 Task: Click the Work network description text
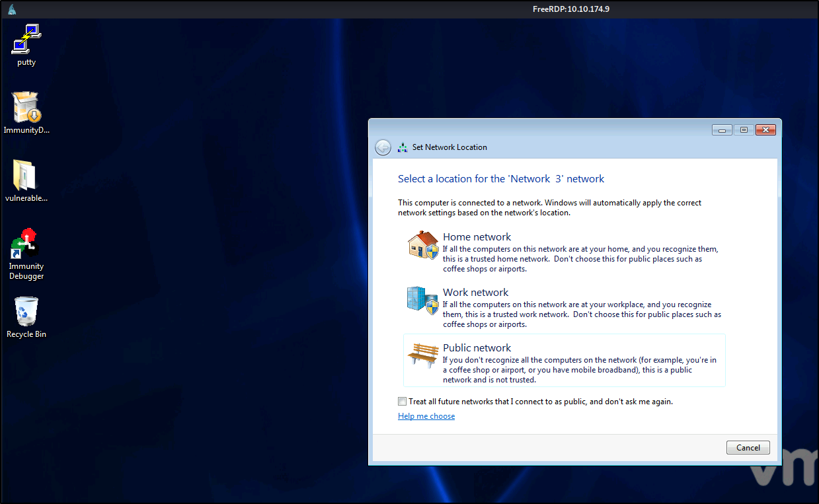(x=582, y=314)
